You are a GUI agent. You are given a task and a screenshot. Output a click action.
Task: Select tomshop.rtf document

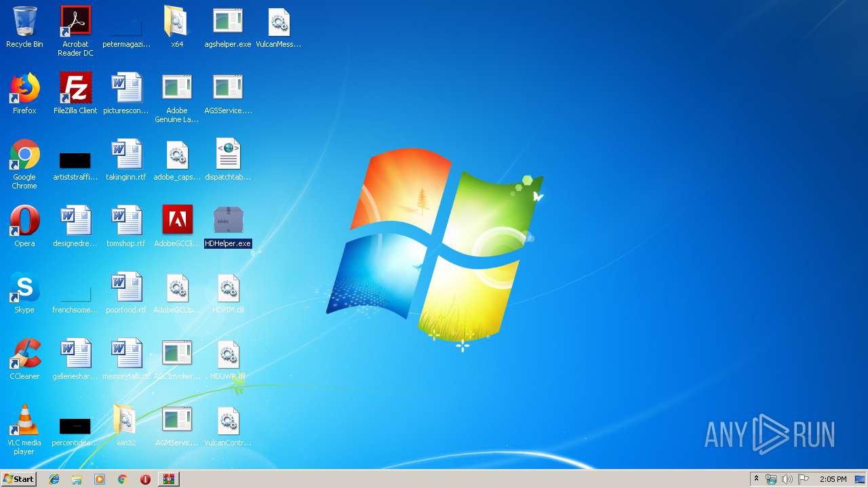tap(126, 228)
